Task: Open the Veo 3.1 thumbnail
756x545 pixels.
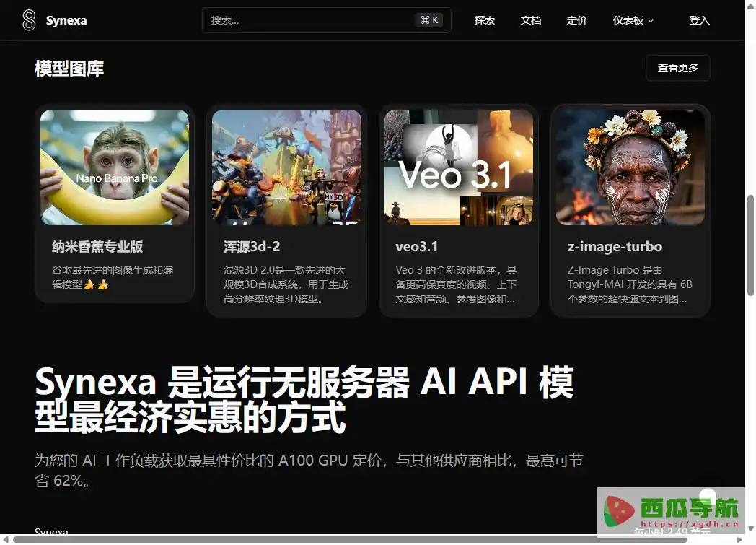Action: click(459, 167)
